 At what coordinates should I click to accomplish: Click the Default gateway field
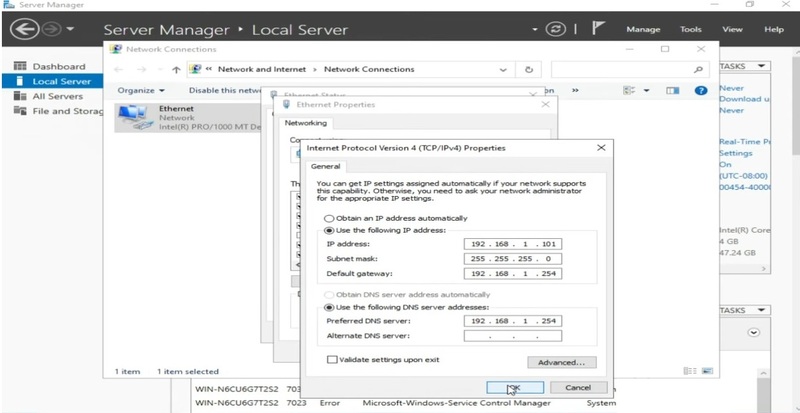(x=513, y=274)
